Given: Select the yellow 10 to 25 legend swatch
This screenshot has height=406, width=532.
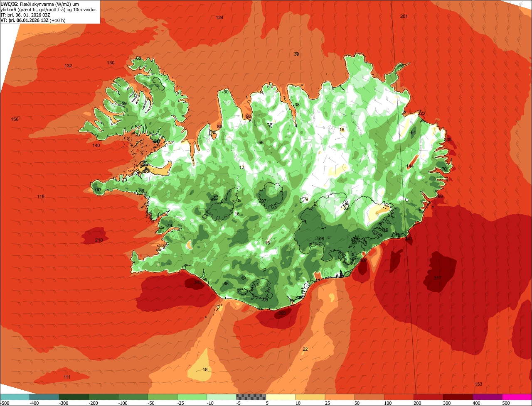Looking at the screenshot, I should click(310, 397).
